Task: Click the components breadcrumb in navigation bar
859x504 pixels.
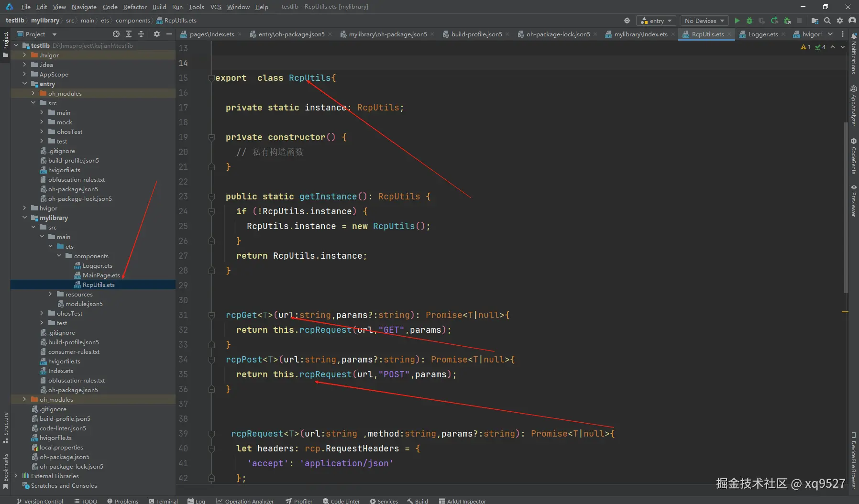Action: tap(132, 21)
